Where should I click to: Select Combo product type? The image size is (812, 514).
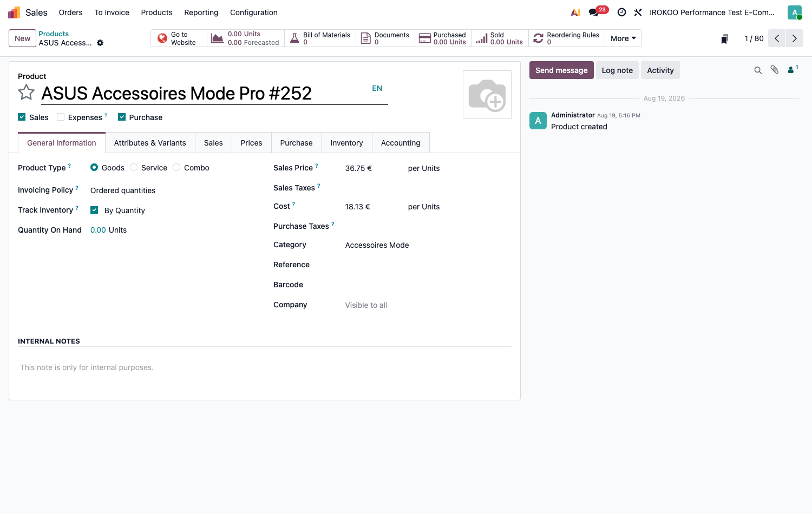coord(176,168)
